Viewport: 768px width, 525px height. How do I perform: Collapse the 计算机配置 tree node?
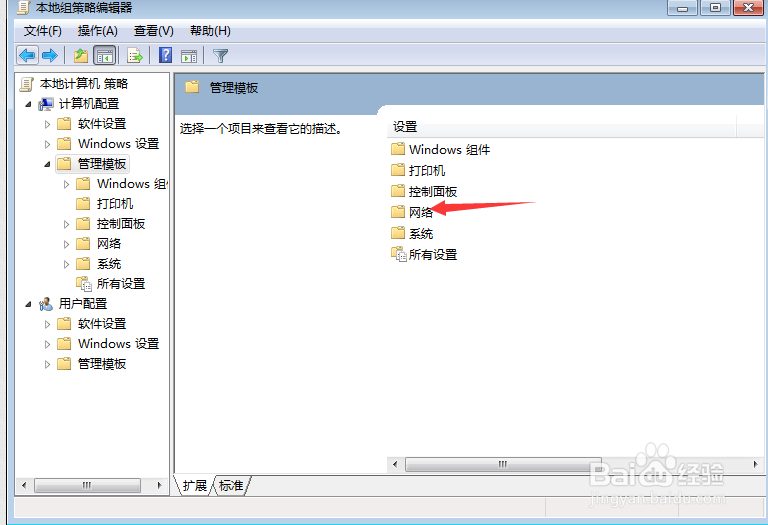(28, 104)
